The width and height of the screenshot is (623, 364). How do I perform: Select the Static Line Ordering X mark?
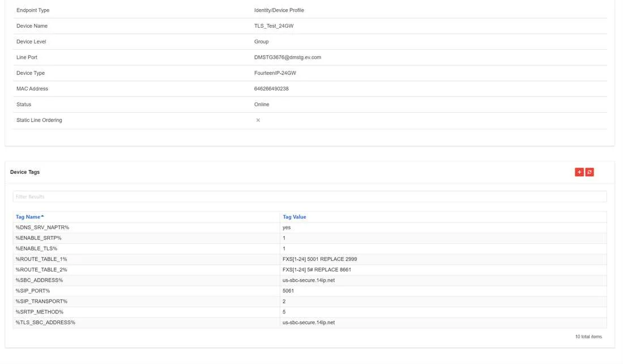coord(258,120)
